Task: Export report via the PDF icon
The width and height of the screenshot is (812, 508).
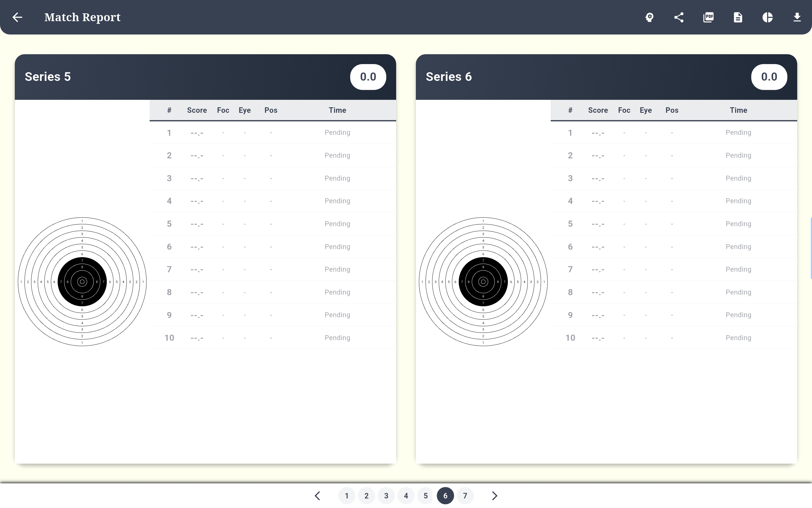Action: [x=708, y=17]
